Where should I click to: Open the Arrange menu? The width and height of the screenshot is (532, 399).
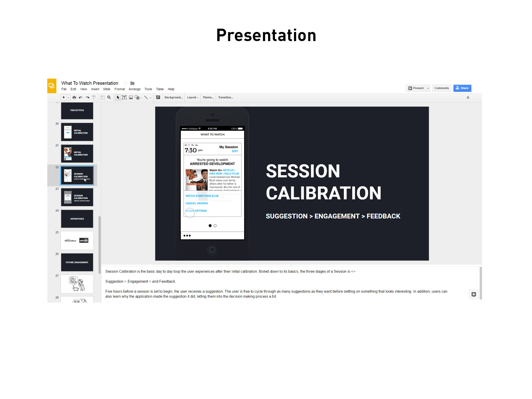click(x=134, y=89)
